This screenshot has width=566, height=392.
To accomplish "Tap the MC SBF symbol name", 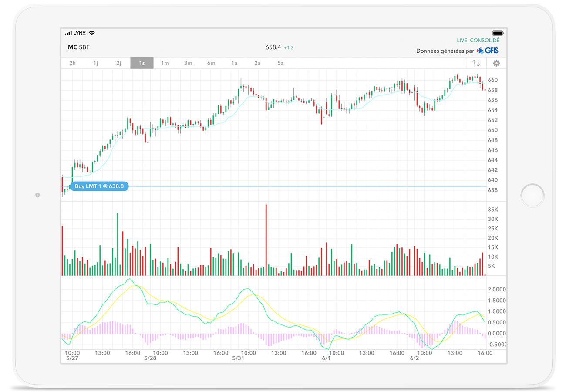I will point(79,47).
